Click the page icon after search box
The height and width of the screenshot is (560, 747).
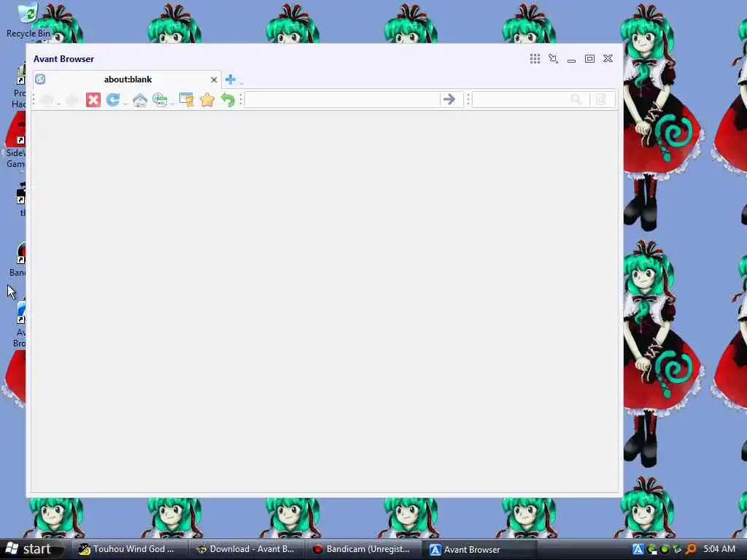pos(601,99)
